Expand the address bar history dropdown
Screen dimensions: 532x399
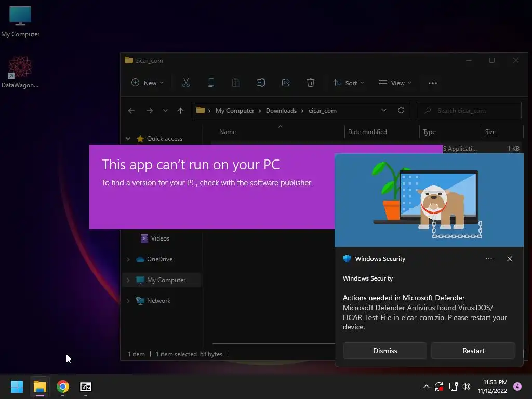[x=384, y=110]
